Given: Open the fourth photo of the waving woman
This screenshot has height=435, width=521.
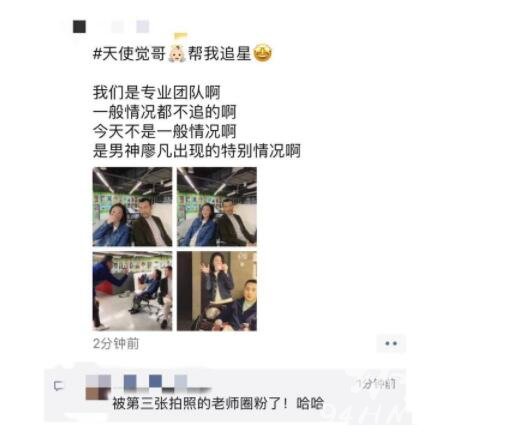Looking at the screenshot, I should [217, 291].
